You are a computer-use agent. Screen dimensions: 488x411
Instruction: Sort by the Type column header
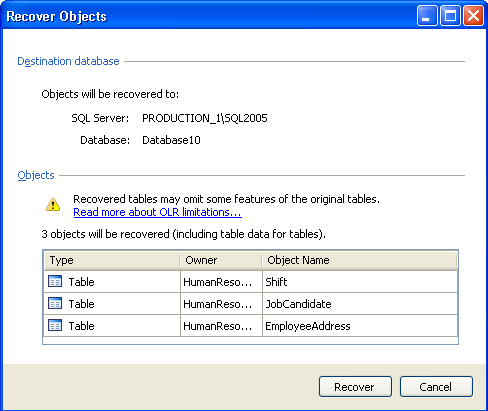tap(112, 260)
